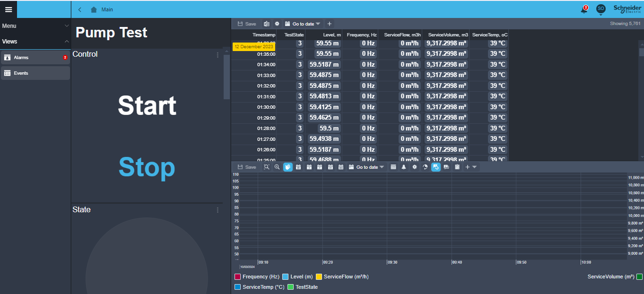Screen dimensions: 644x294
Task: Show trend data as a table list
Action: coord(393,167)
